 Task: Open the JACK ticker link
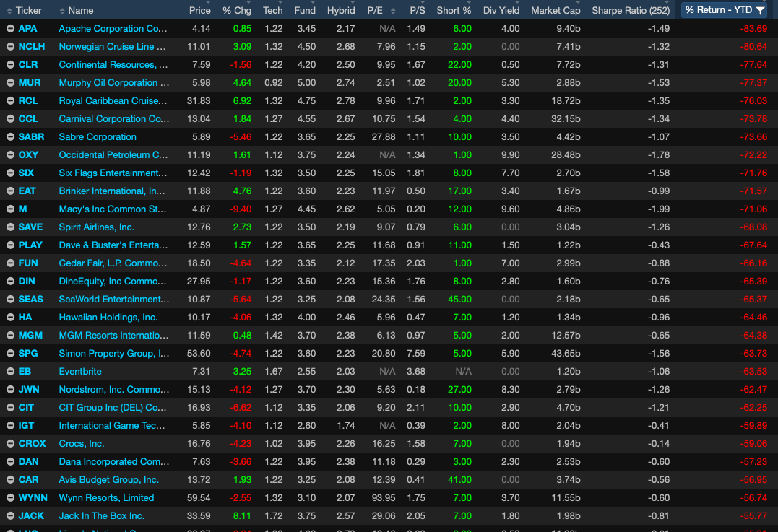pyautogui.click(x=31, y=516)
